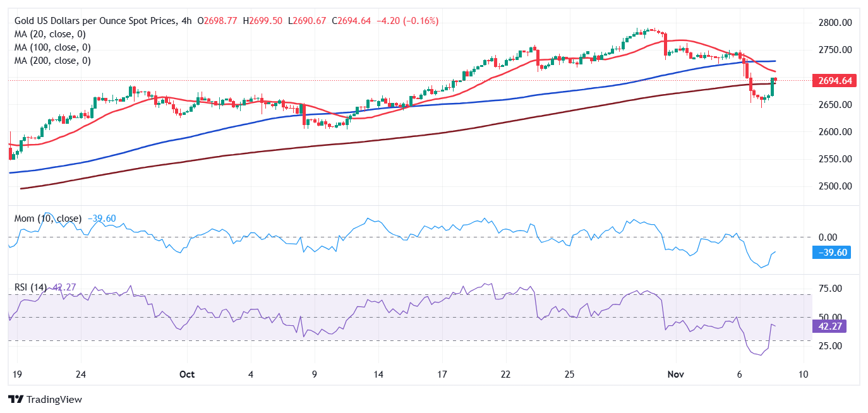Select the MA (100, close, 0) indicator label
The width and height of the screenshot is (868, 413).
pos(52,47)
